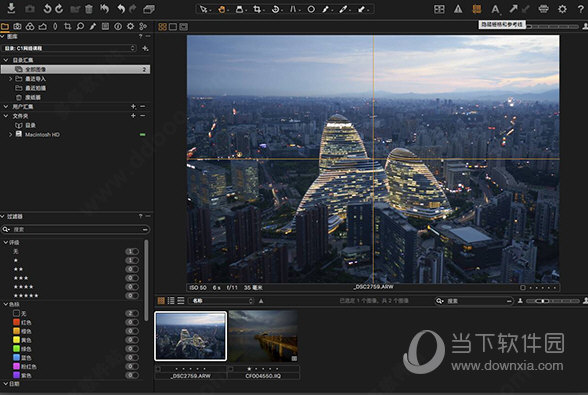Switch to the Color circles tool tab
This screenshot has width=588, height=395.
pyautogui.click(x=30, y=26)
